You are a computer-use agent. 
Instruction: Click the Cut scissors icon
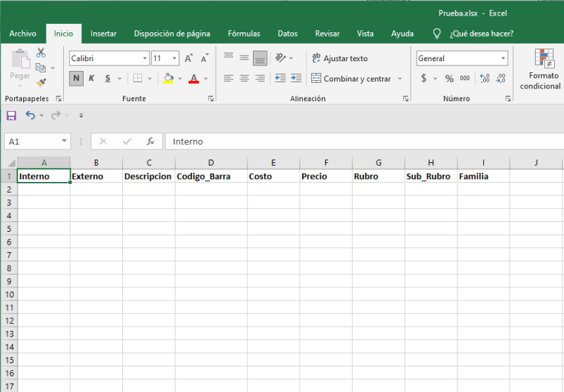click(41, 53)
